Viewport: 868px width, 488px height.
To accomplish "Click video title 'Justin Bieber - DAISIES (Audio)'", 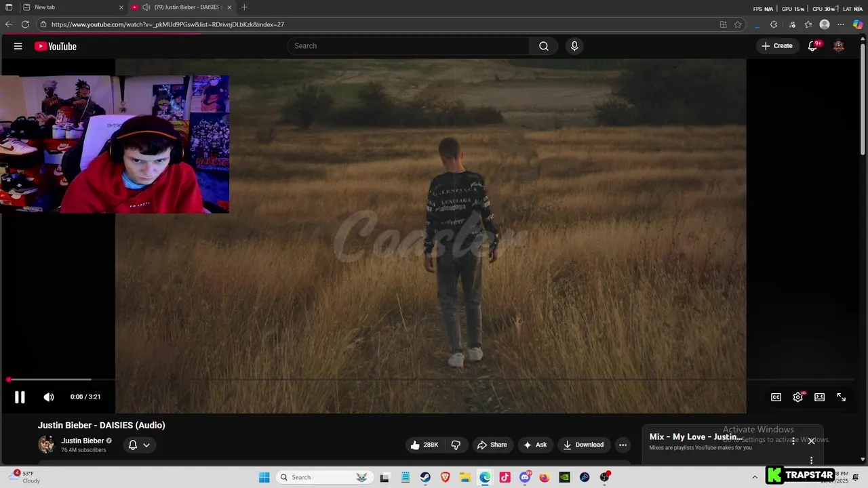I will pos(102,426).
